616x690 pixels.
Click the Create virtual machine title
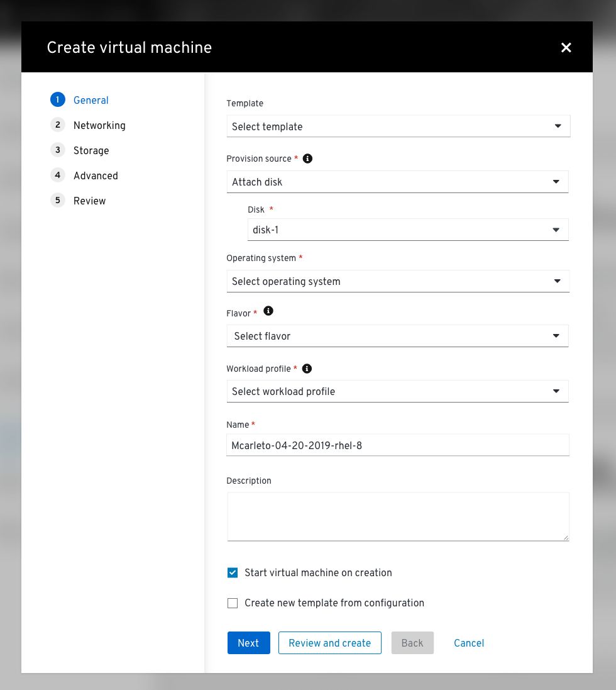(129, 48)
